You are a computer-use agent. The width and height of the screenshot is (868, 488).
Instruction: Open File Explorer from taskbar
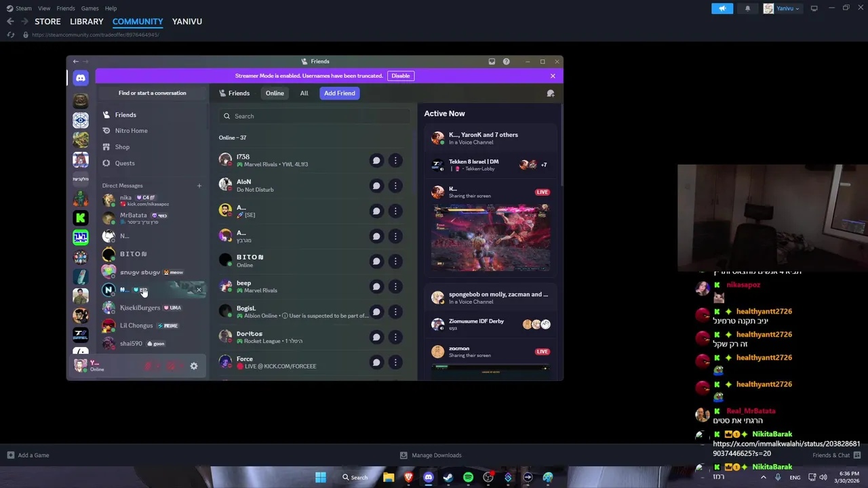pyautogui.click(x=389, y=477)
